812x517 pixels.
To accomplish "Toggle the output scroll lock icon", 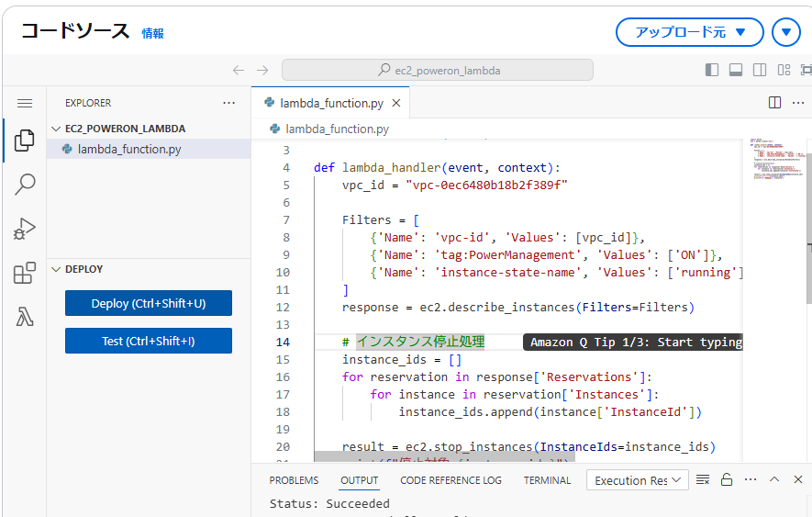I will click(x=727, y=479).
